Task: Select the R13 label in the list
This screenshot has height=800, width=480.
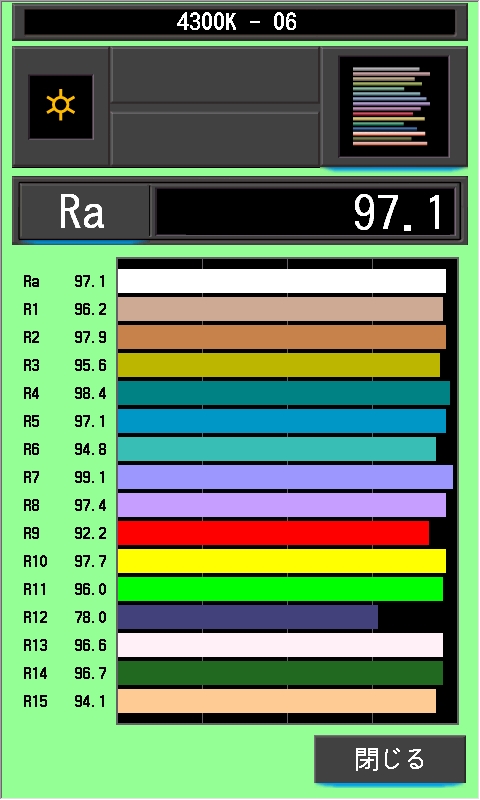Action: click(35, 645)
